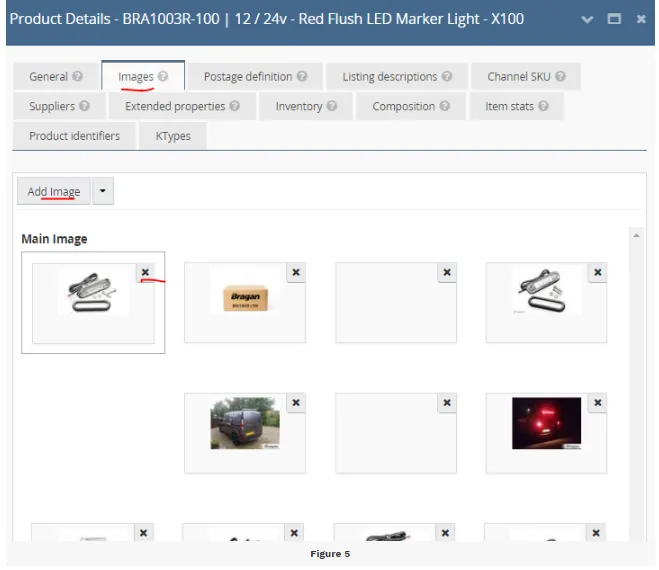
Task: Select the Composition tab
Action: click(x=411, y=106)
